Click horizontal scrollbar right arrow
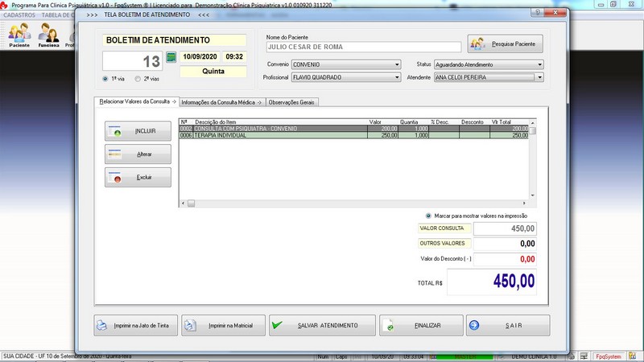Screen dimensions: 644x362 click(524, 204)
